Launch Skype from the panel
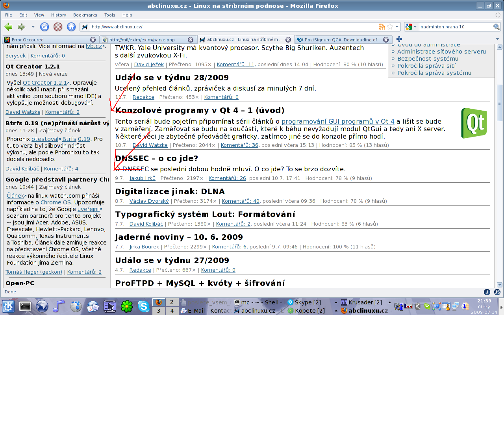 [x=144, y=306]
